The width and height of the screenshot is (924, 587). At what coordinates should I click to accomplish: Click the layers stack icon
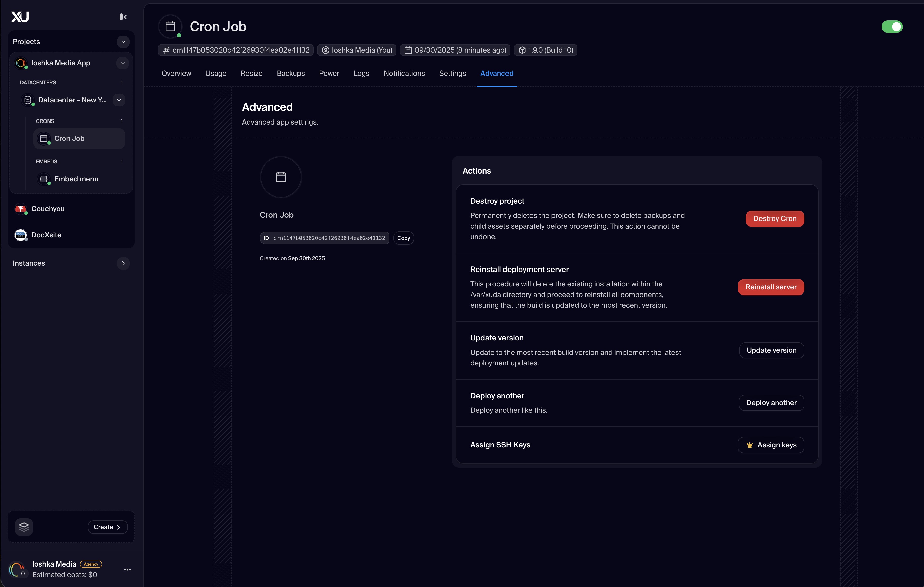pyautogui.click(x=24, y=527)
